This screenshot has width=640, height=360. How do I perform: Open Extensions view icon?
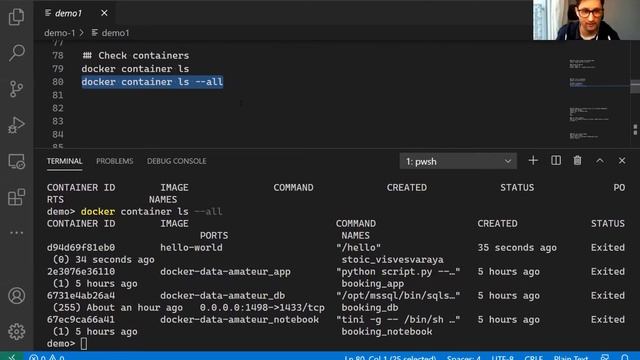click(x=16, y=197)
